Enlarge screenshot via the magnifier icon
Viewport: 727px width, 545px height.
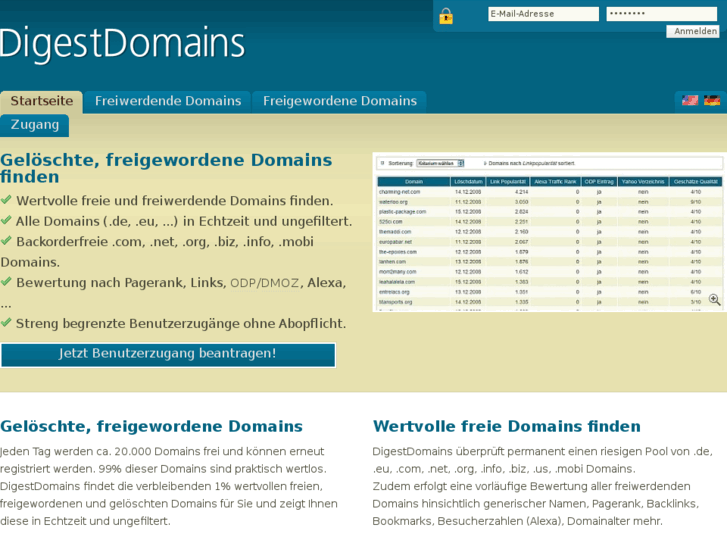[x=714, y=300]
